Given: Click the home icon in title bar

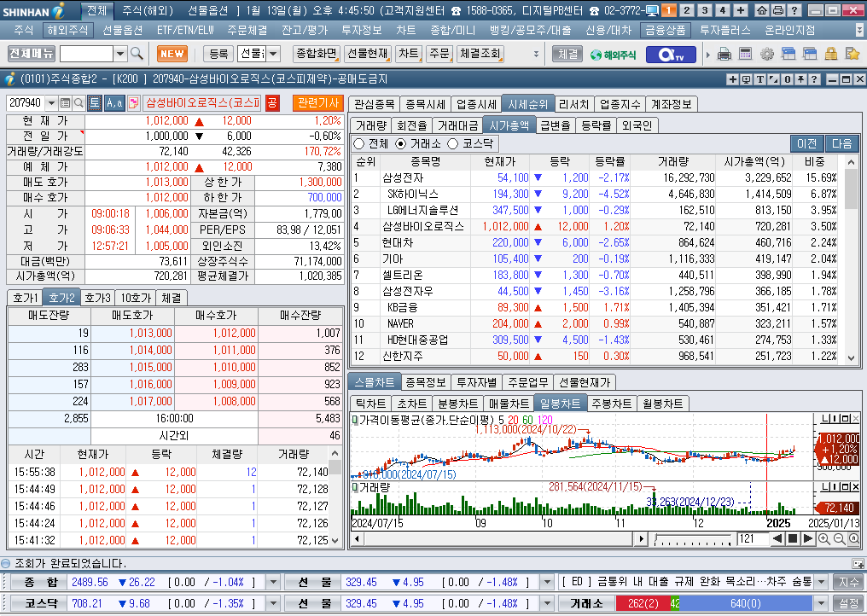Looking at the screenshot, I should (762, 10).
